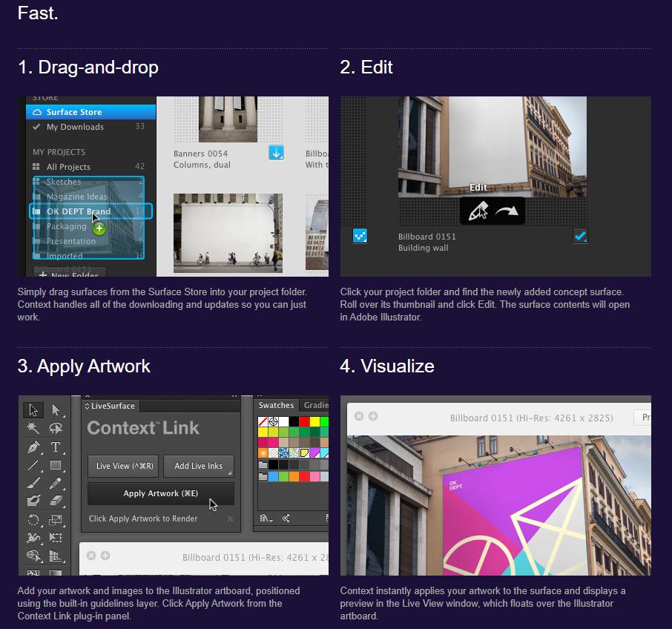Click the Live View billboard artwork preview
The height and width of the screenshot is (629, 672).
[499, 506]
